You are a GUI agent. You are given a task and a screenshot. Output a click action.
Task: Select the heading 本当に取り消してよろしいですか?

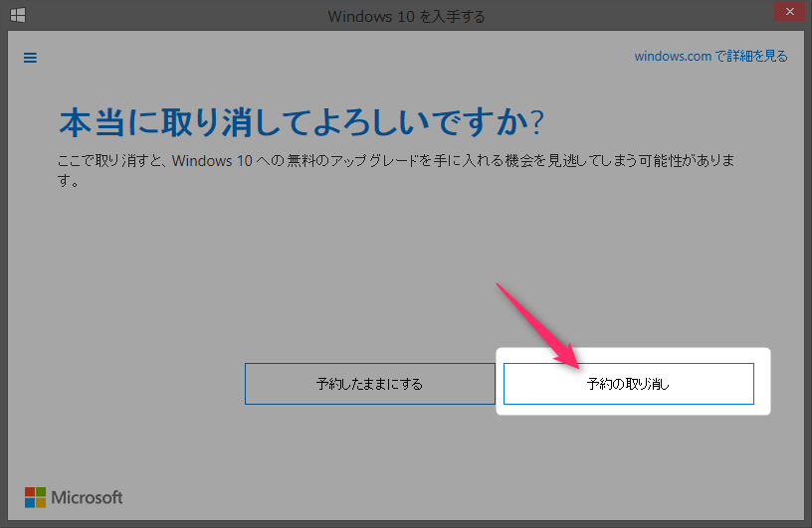[x=302, y=122]
